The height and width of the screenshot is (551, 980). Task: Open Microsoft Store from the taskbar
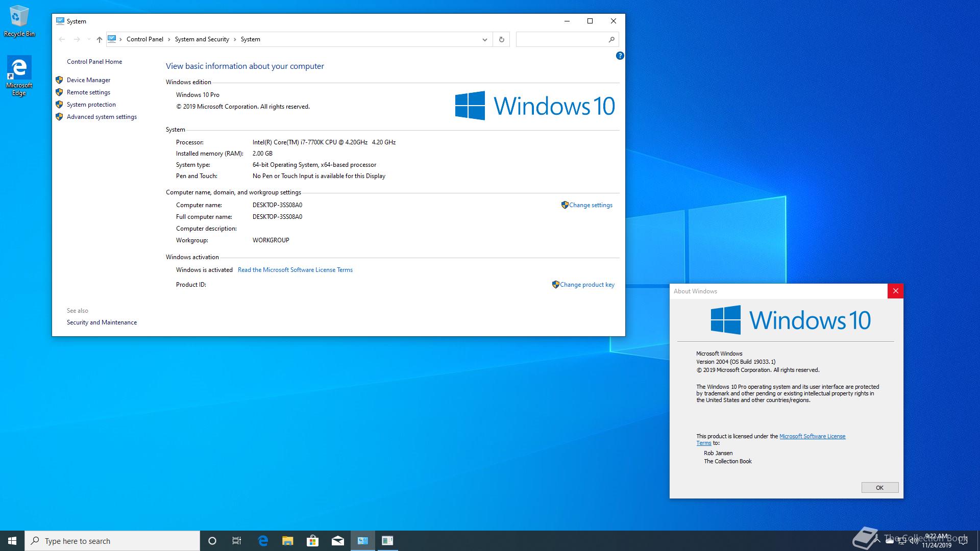pyautogui.click(x=312, y=541)
